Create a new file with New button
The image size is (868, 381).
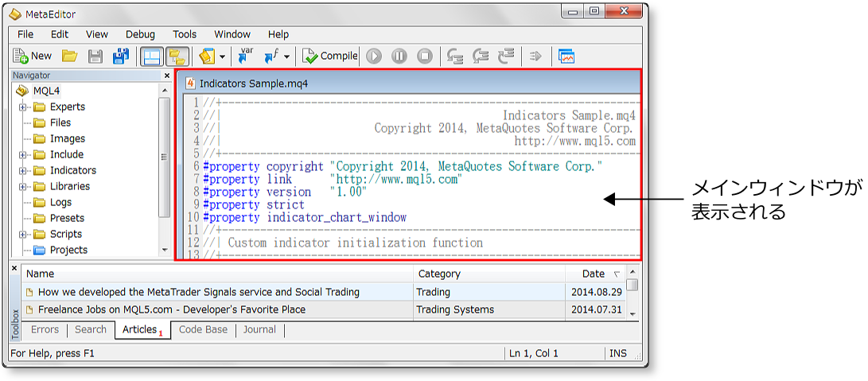click(x=33, y=56)
